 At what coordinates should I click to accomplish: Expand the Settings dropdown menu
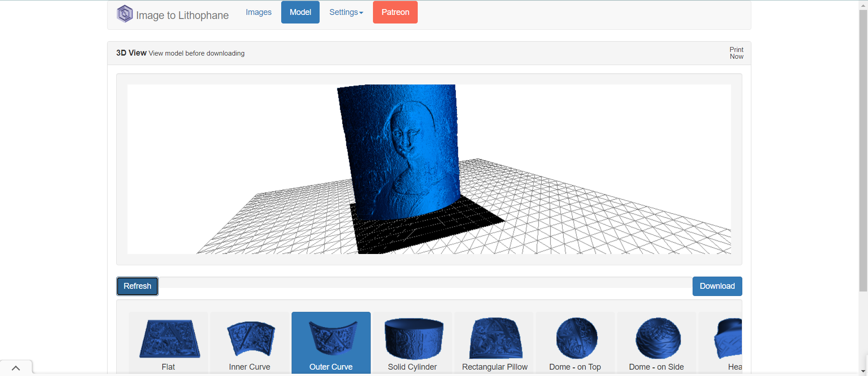coord(346,12)
